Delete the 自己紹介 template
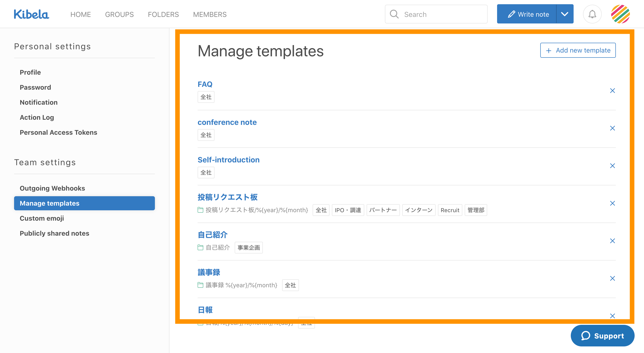The width and height of the screenshot is (644, 353). (x=612, y=241)
